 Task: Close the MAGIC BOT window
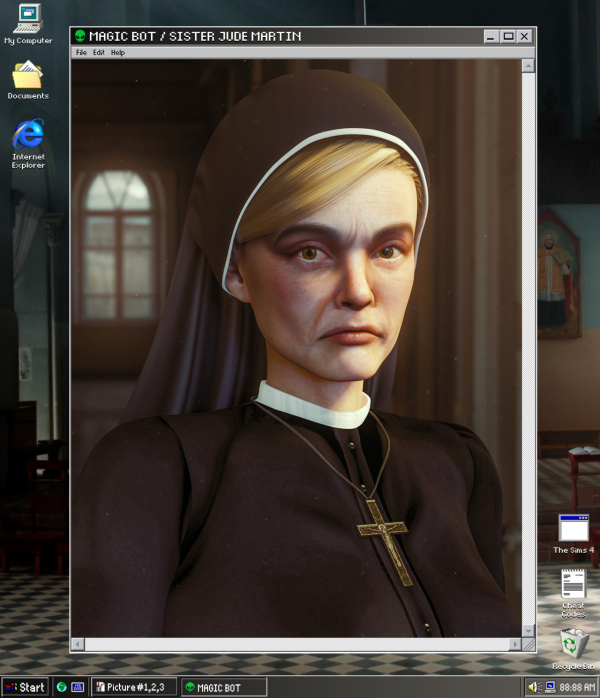(x=525, y=36)
